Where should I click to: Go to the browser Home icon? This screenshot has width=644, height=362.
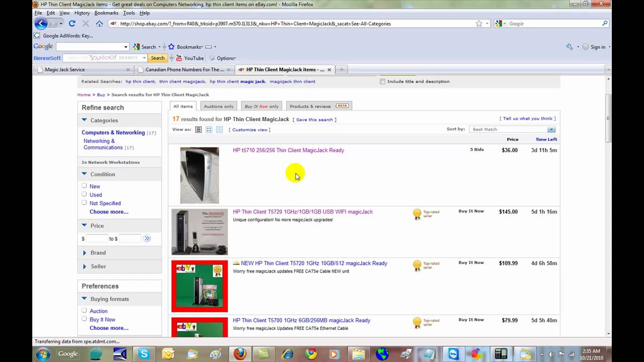coord(99,24)
